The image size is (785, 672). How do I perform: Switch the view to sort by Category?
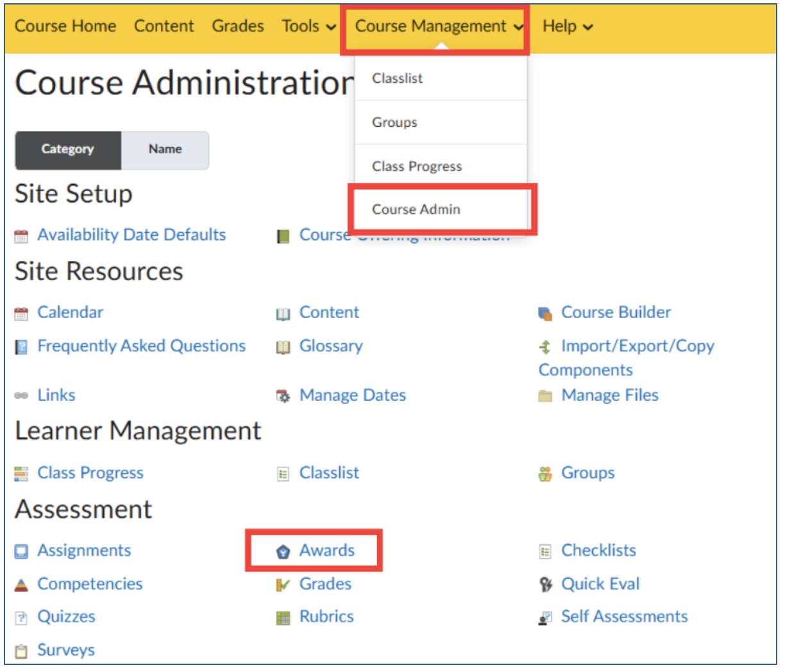click(68, 150)
